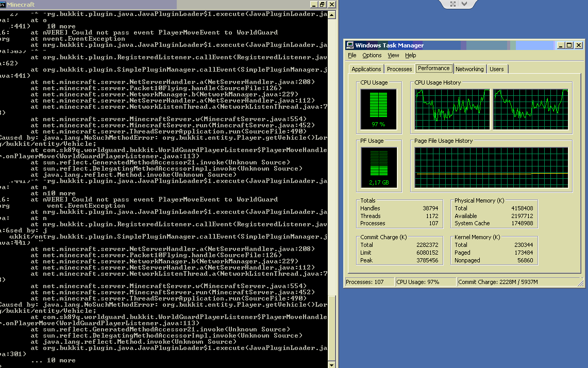Select the Performance tab
The image size is (588, 368).
[434, 68]
